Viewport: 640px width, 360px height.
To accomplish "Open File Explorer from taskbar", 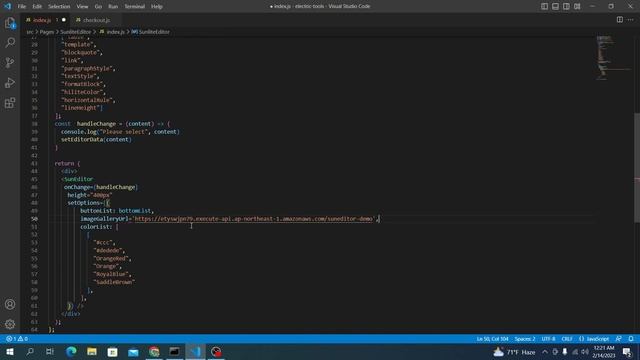I will (x=92, y=352).
